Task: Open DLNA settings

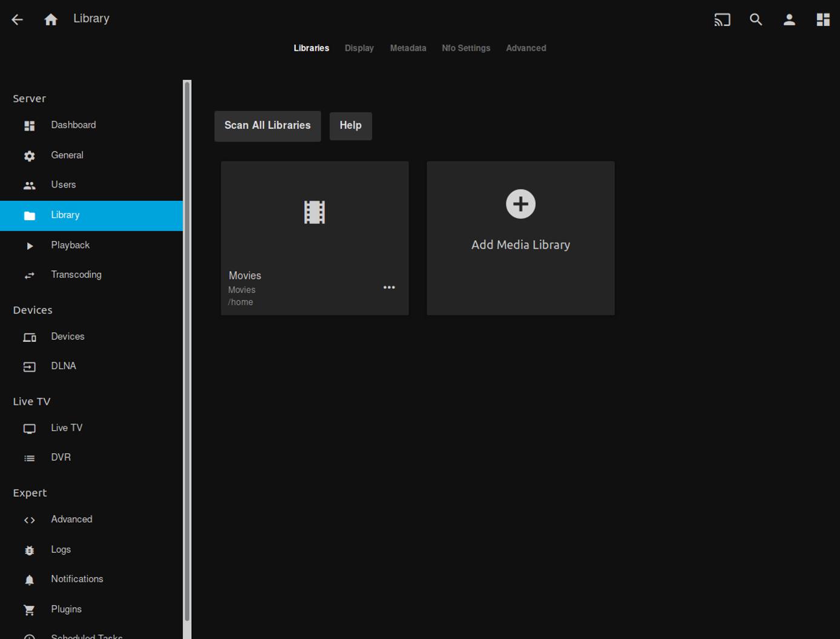Action: pos(63,365)
